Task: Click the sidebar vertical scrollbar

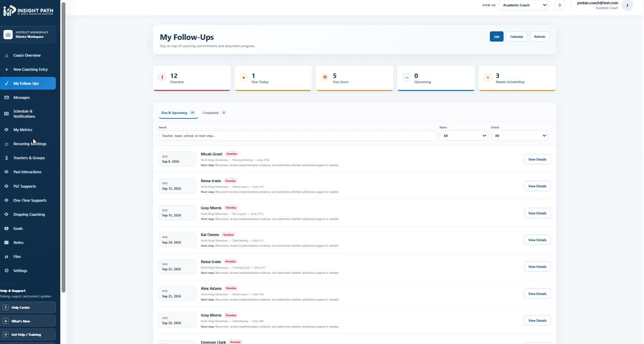Action: [x=64, y=147]
